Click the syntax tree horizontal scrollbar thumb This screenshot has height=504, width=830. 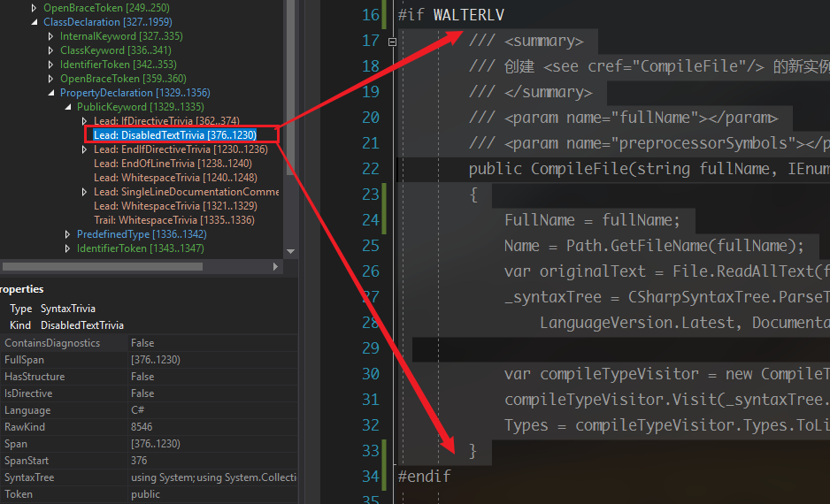[x=103, y=266]
